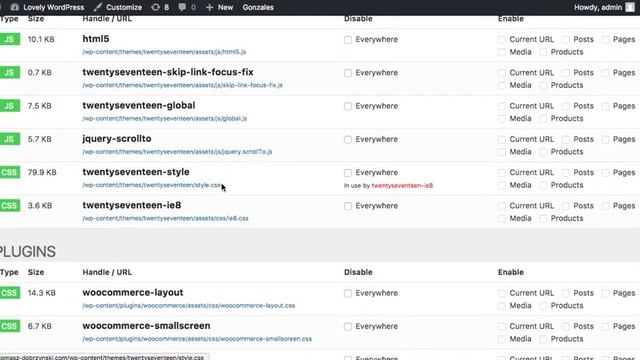Click CSS badge for woocommerce-layout
Image resolution: width=640 pixels, height=360 pixels.
point(9,293)
